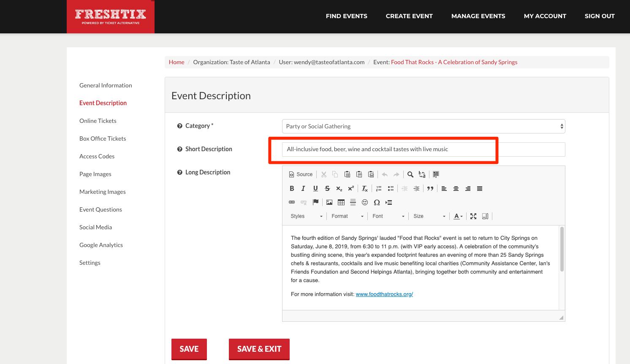Click the Insert Image icon
The image size is (630, 364).
coord(329,202)
